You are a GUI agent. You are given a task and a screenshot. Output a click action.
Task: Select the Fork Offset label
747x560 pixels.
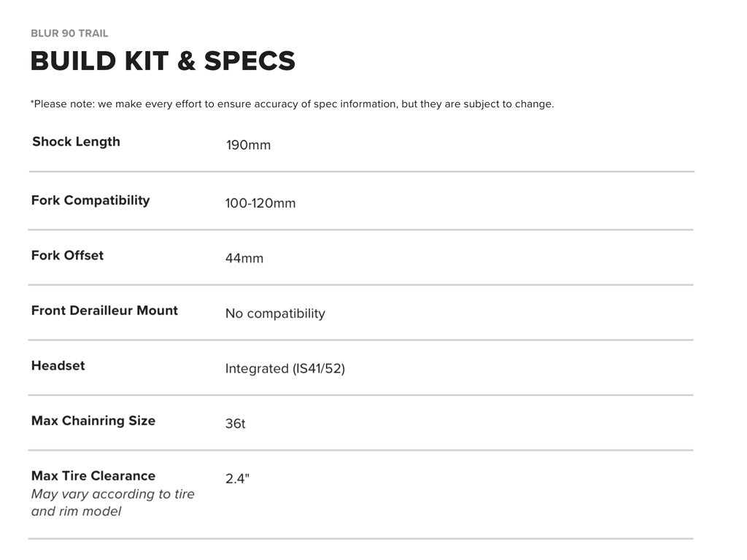pyautogui.click(x=67, y=255)
